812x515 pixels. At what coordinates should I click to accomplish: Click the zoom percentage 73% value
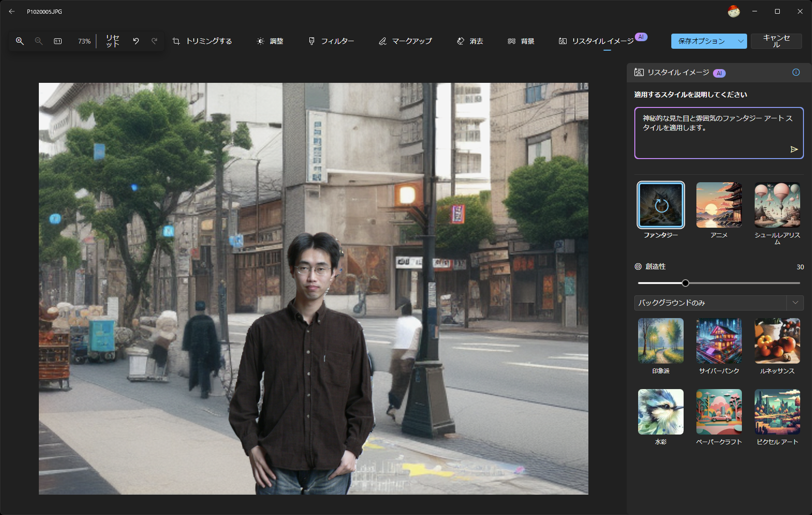84,41
